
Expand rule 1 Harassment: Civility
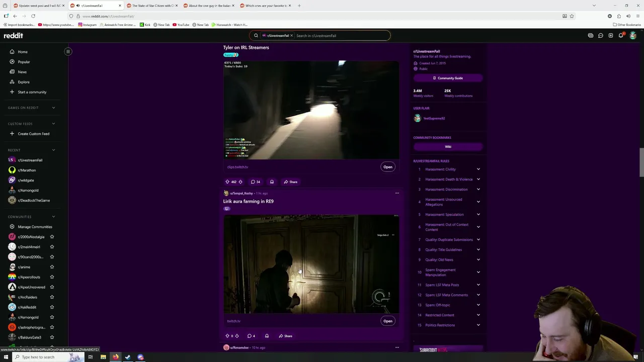coord(478,169)
